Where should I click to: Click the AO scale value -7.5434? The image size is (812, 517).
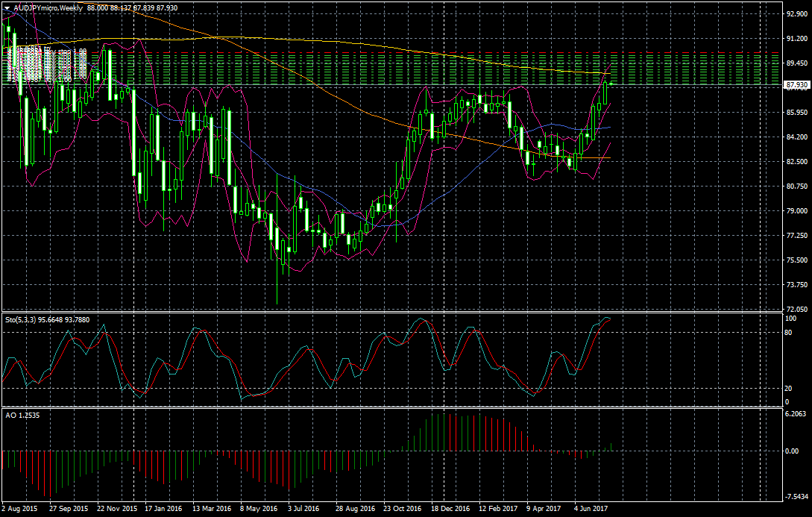pos(796,496)
